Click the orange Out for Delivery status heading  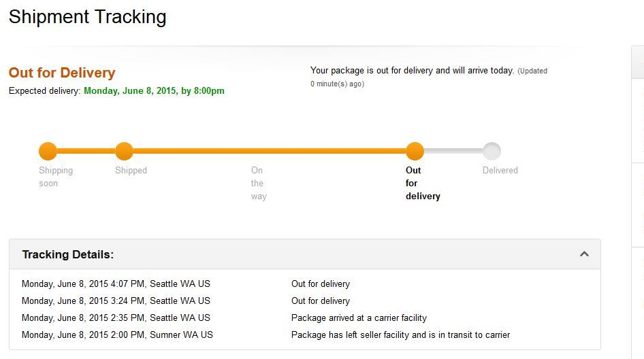pyautogui.click(x=62, y=73)
